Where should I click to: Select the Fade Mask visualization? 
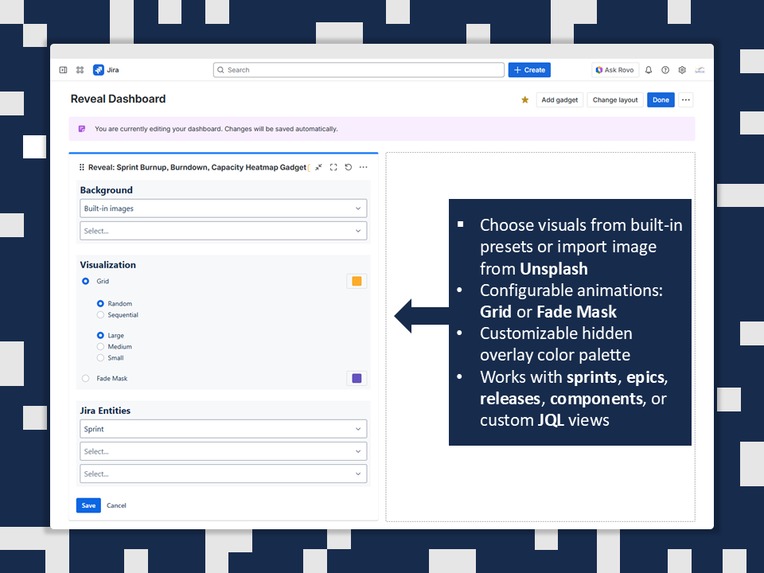tap(85, 378)
